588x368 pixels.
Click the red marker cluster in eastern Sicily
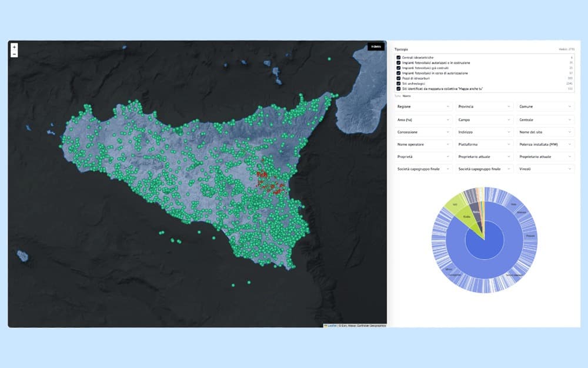pyautogui.click(x=269, y=182)
